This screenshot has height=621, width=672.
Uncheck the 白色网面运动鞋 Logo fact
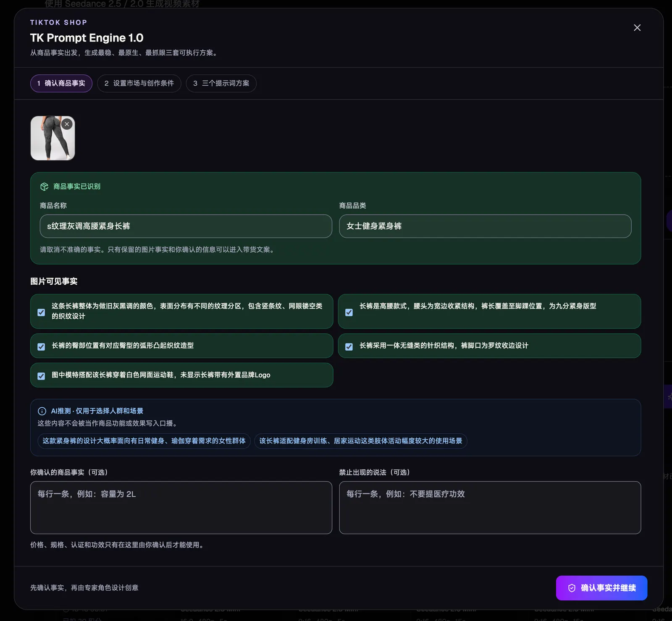41,376
